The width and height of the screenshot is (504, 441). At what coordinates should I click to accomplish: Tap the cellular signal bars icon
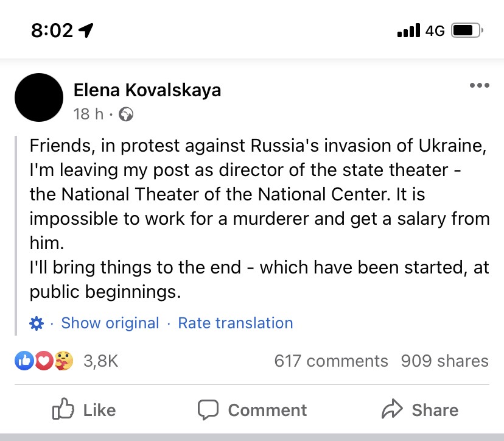click(x=408, y=30)
